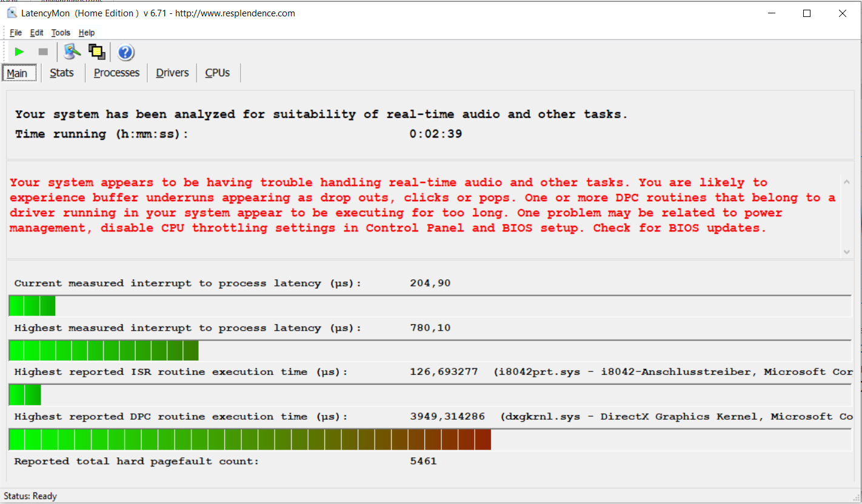
Task: Click the highest ISR routine execution bar
Action: (25, 396)
